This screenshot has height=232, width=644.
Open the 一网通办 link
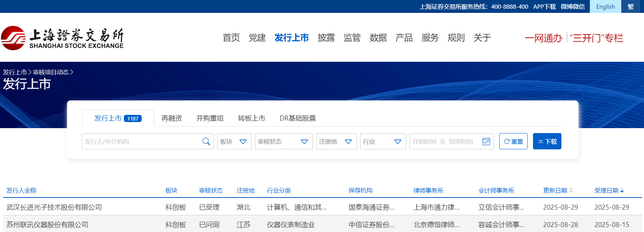pos(544,38)
